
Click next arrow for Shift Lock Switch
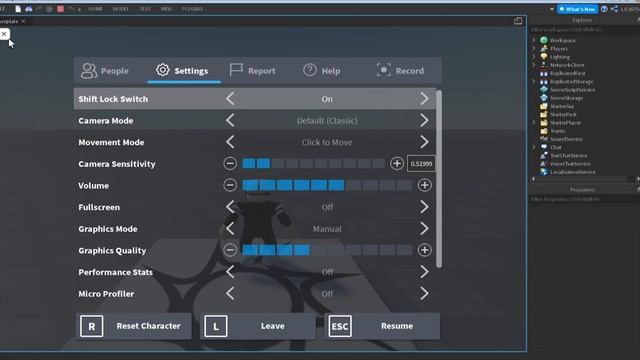pyautogui.click(x=424, y=99)
